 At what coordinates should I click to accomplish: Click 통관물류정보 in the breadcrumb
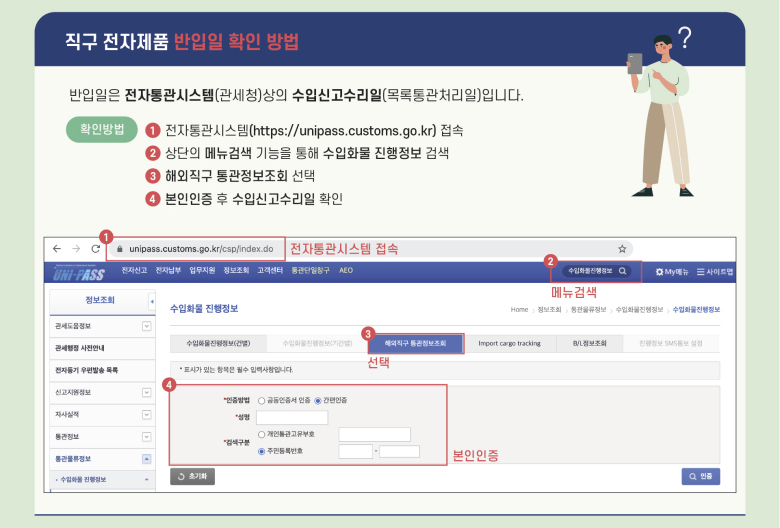[x=588, y=310]
